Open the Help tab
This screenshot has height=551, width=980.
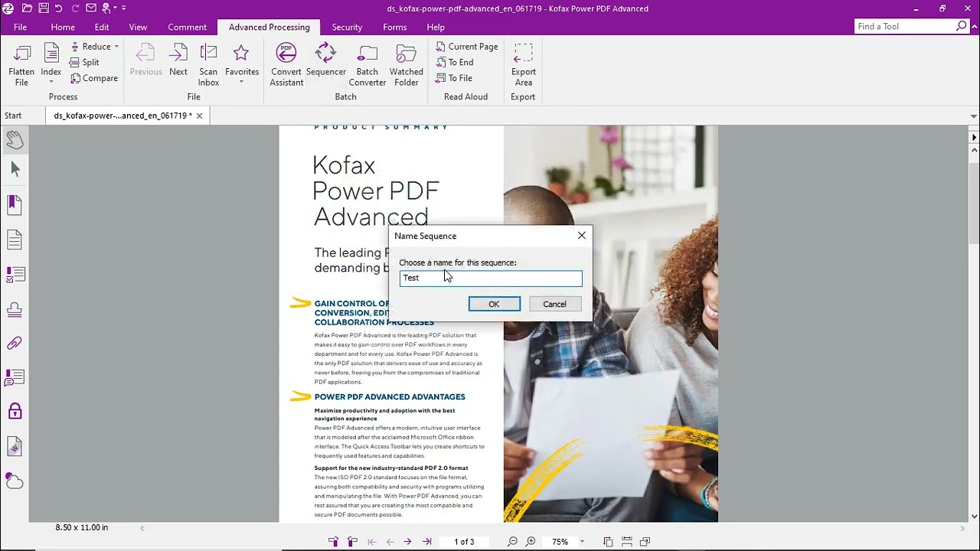436,27
